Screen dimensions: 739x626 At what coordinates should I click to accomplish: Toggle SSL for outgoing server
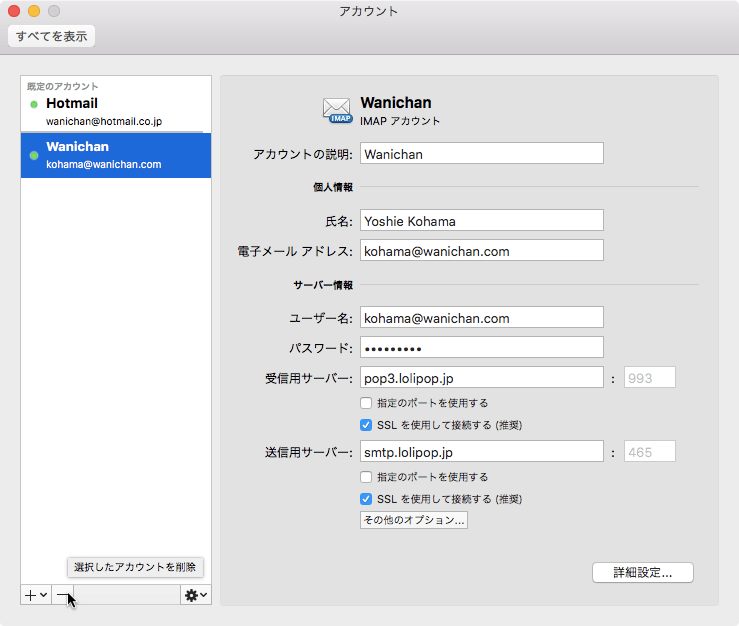[366, 499]
